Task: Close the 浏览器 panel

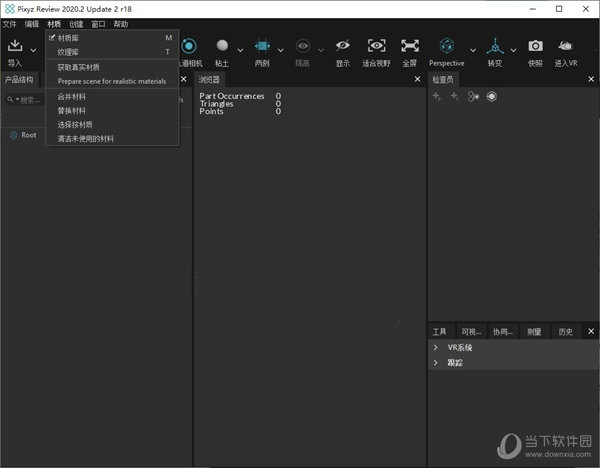Action: pos(417,79)
